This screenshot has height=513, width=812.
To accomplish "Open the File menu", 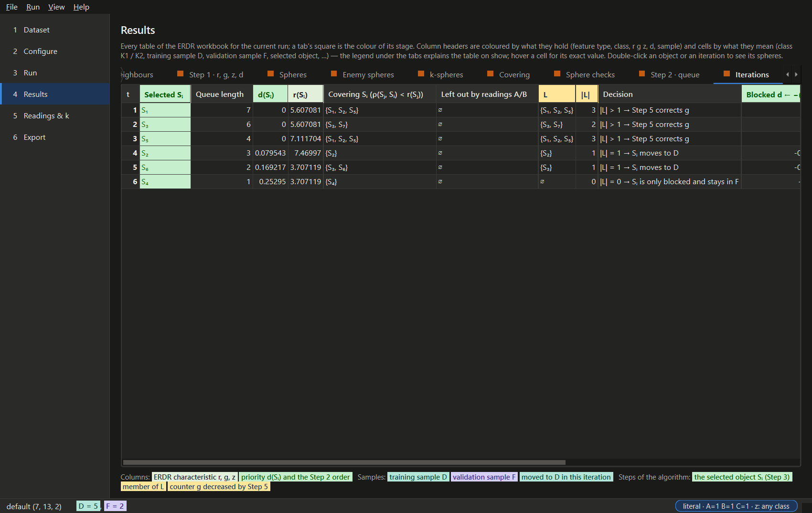I will [x=11, y=7].
